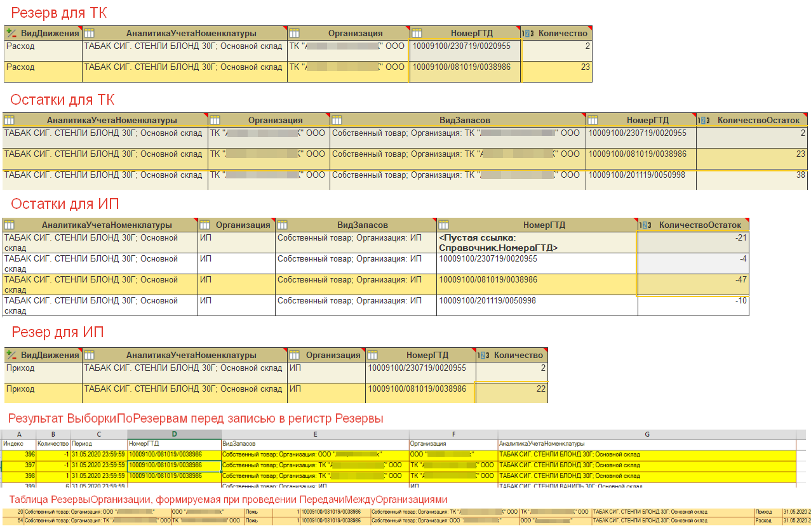This screenshot has width=811, height=532.
Task: Click first Приход cell in Резер для ИП
Action: (x=43, y=372)
